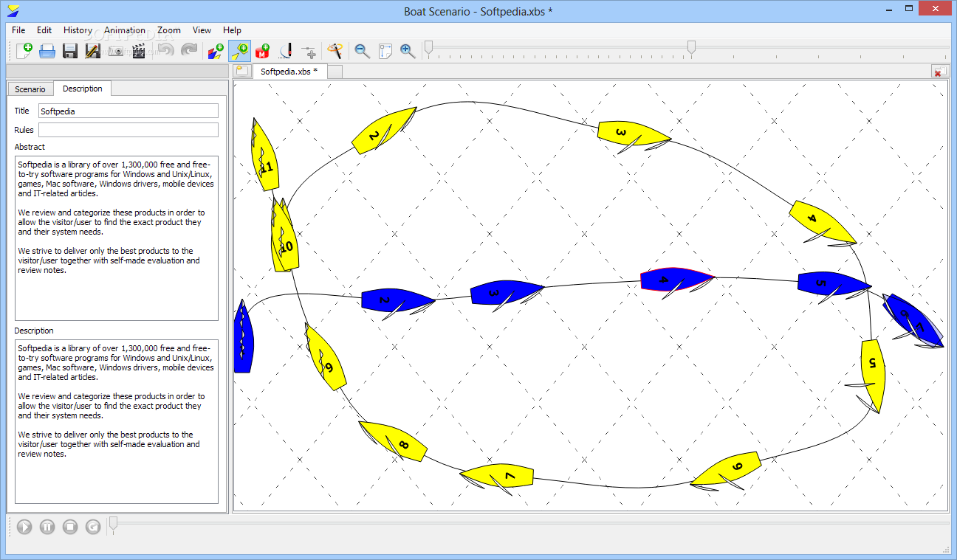This screenshot has height=560, width=957.
Task: Open the View menu
Action: (202, 30)
